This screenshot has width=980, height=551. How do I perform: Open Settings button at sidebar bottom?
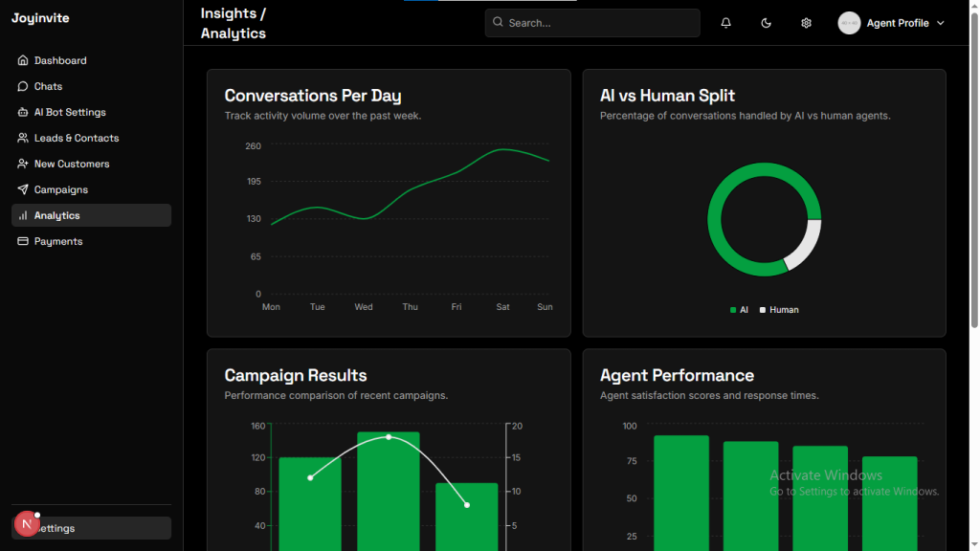click(91, 528)
